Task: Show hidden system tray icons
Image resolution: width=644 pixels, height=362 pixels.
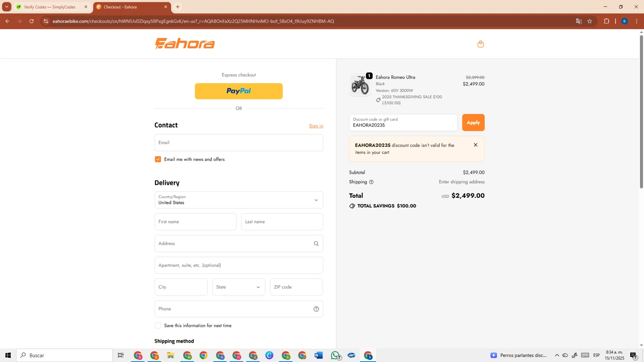Action: [557, 355]
